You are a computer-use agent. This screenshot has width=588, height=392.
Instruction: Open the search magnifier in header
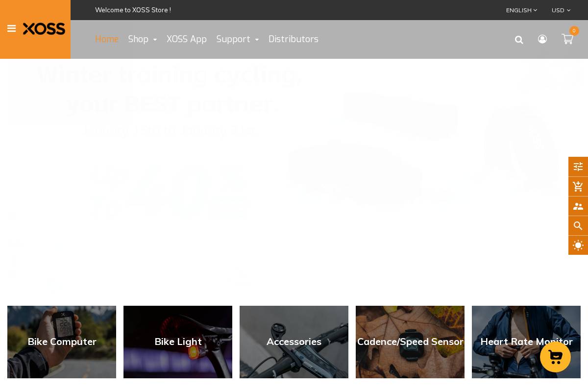coord(519,40)
